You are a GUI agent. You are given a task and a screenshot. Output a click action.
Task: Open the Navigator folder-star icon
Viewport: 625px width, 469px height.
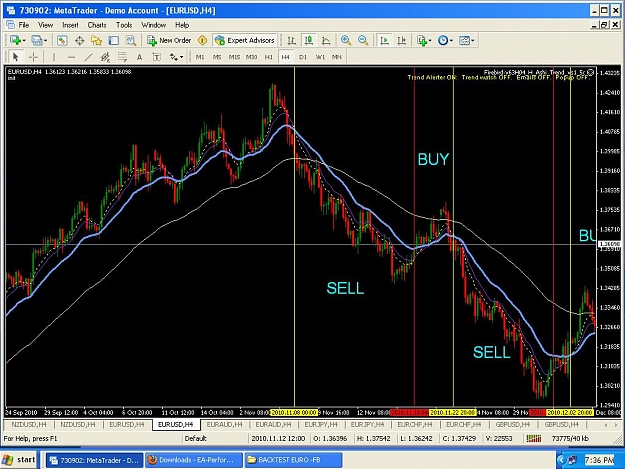point(96,40)
